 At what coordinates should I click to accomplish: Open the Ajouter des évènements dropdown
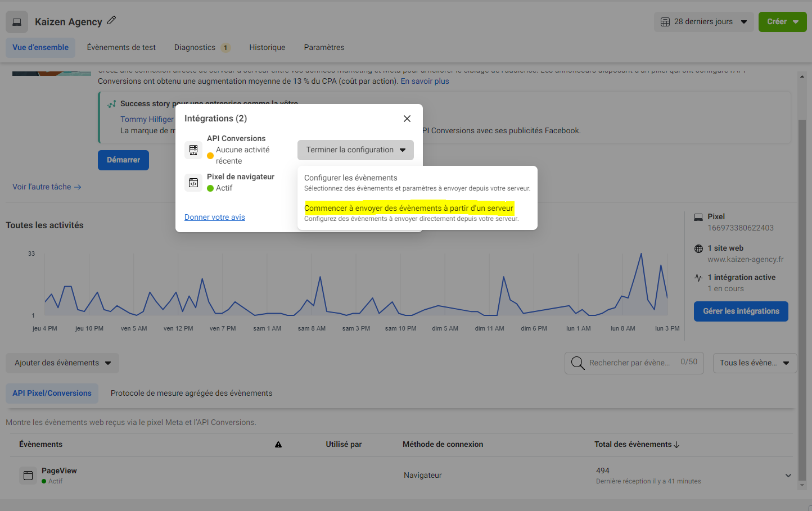pyautogui.click(x=62, y=363)
